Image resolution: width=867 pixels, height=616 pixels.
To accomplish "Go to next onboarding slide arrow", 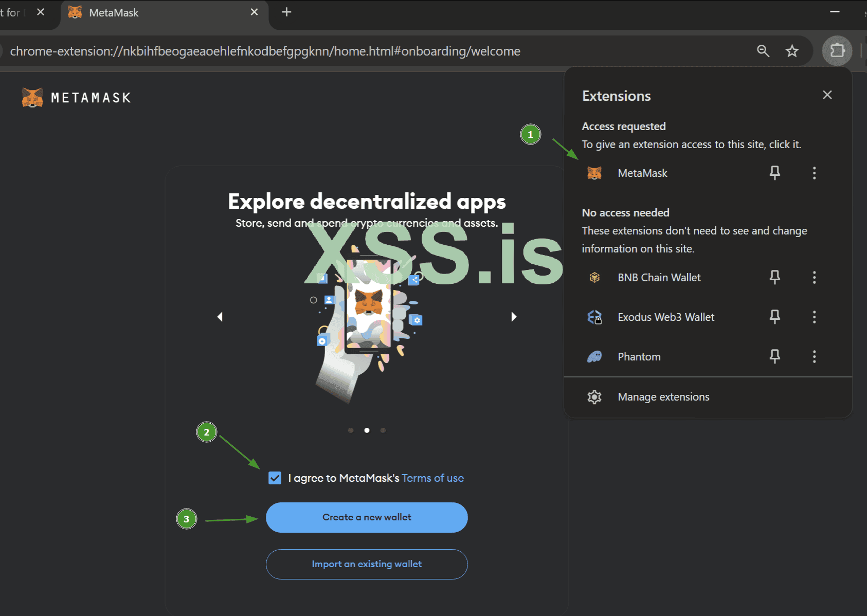I will coord(514,317).
